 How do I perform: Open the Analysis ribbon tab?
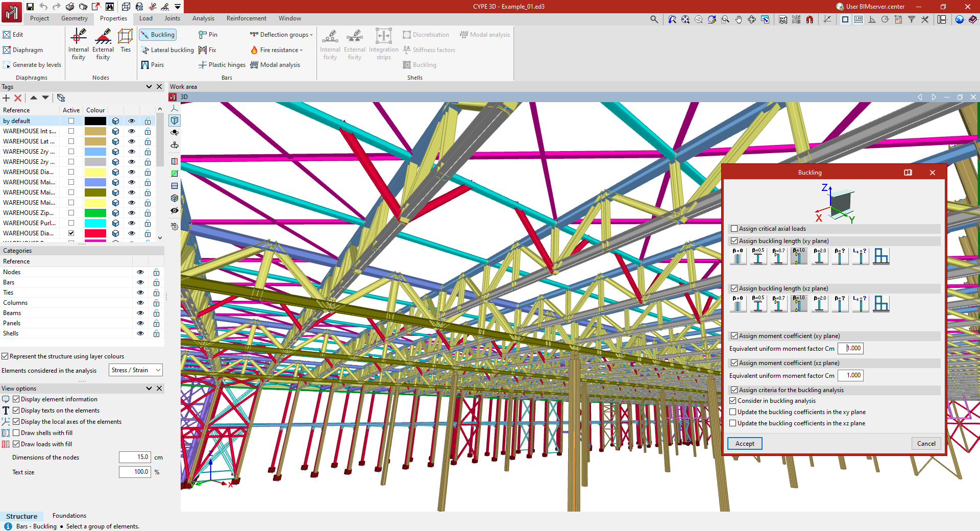pyautogui.click(x=203, y=18)
